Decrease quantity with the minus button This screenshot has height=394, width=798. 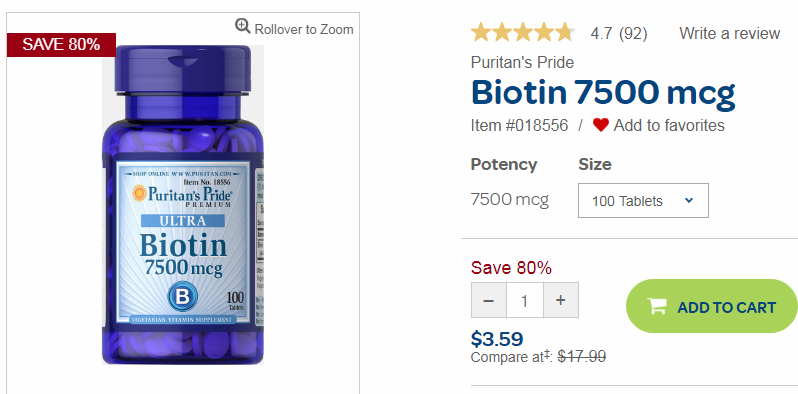489,300
